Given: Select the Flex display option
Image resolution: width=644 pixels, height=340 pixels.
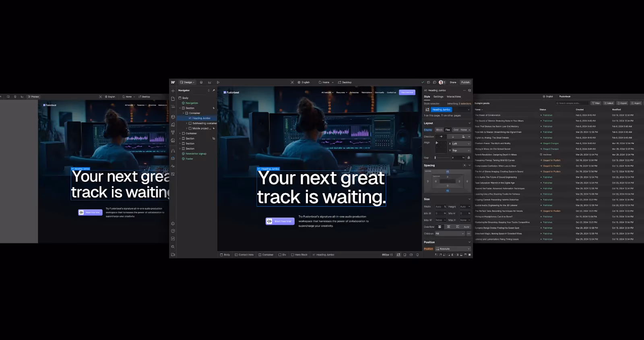Looking at the screenshot, I should pos(448,130).
